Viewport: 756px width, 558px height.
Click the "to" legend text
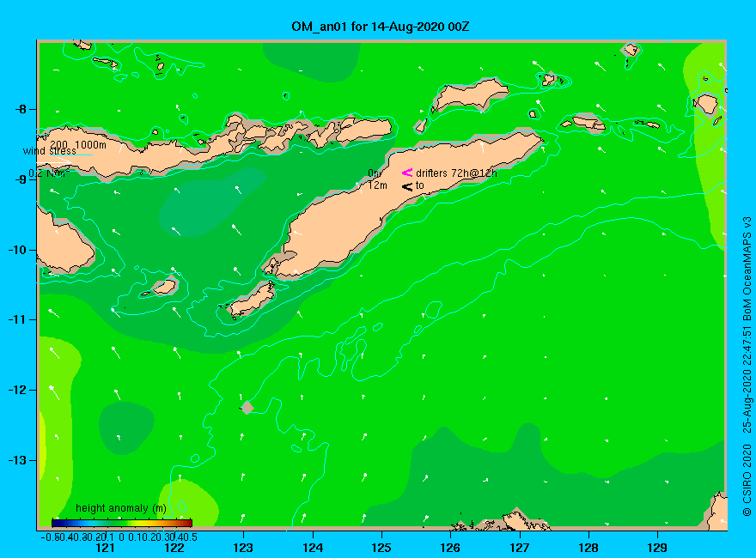click(420, 185)
